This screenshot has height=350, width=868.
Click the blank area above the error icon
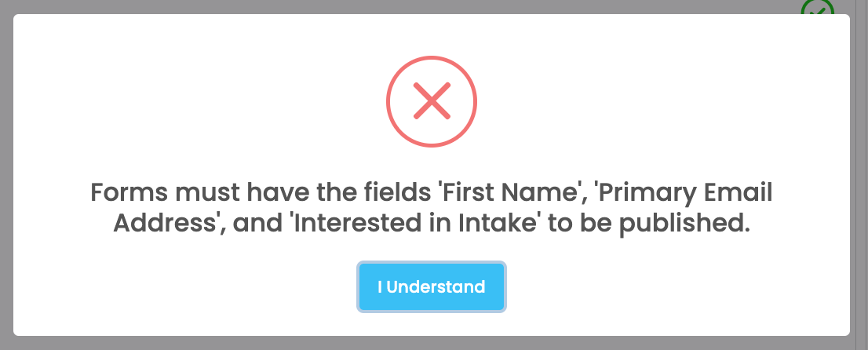[x=431, y=35]
